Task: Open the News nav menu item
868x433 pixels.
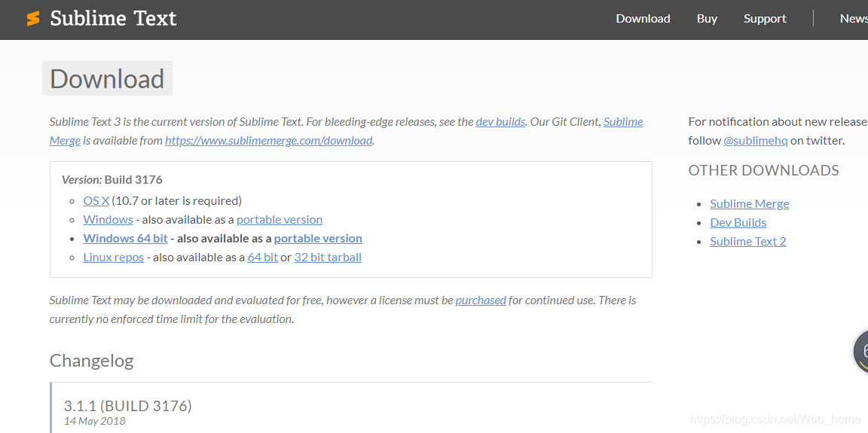Action: 854,19
